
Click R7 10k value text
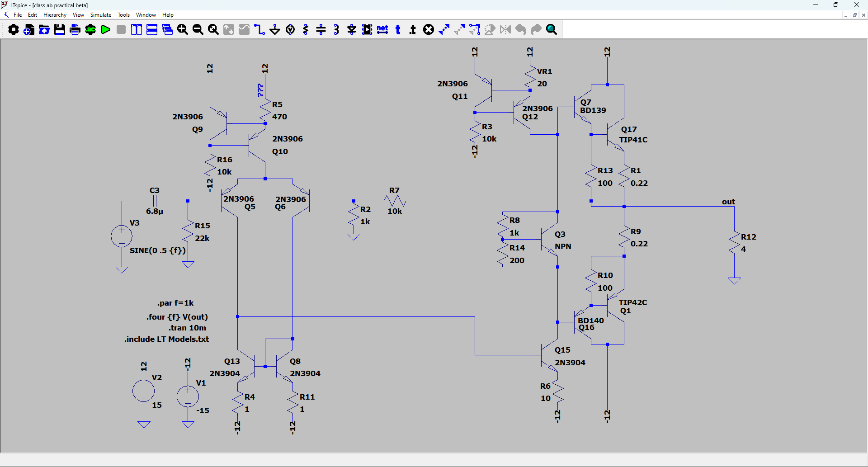pos(395,211)
